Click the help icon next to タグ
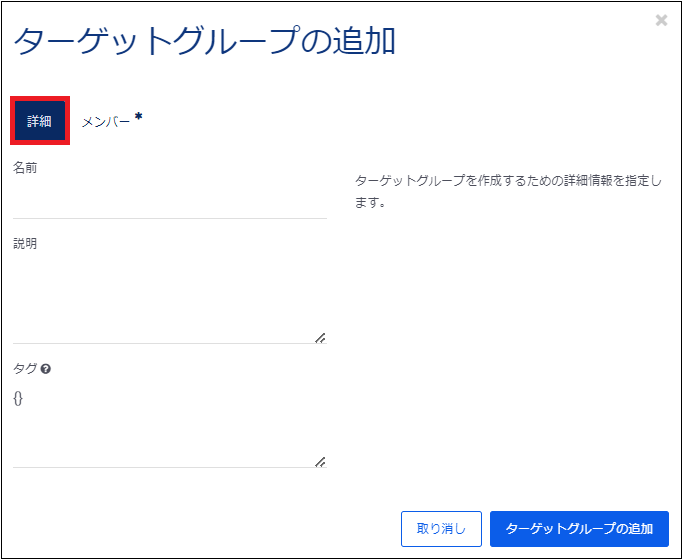Image resolution: width=682 pixels, height=560 pixels. click(46, 369)
